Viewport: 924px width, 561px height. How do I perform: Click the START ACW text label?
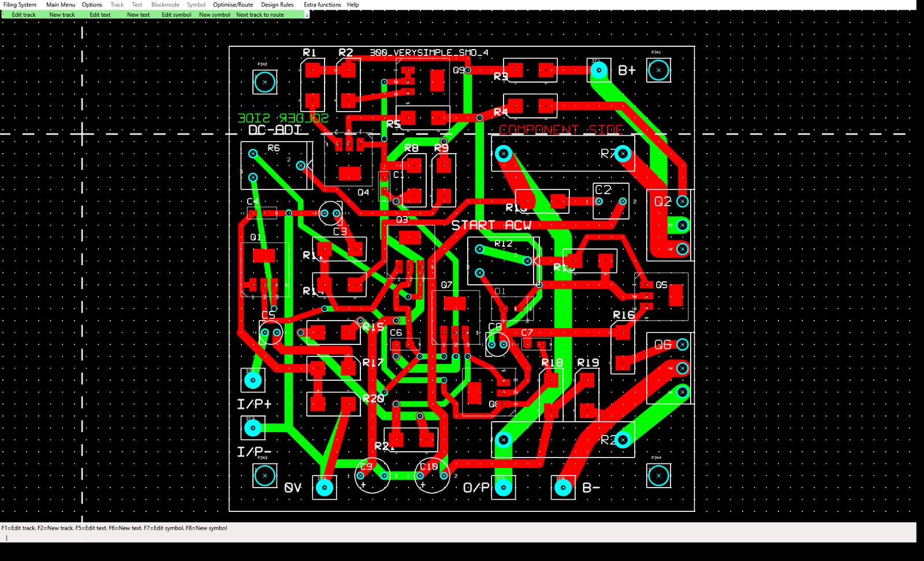(x=491, y=225)
